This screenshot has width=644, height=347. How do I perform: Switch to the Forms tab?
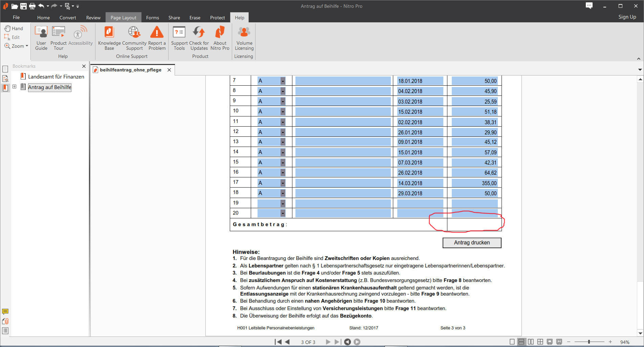(153, 18)
